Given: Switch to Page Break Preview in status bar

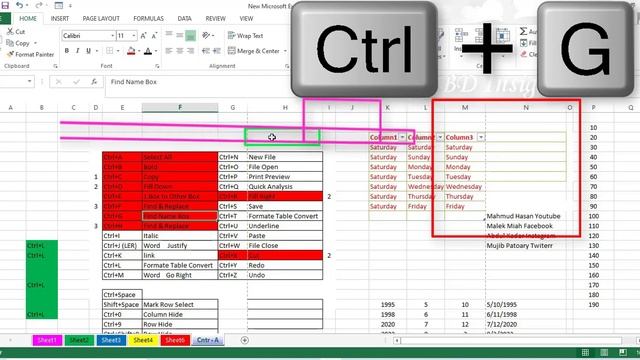Looking at the screenshot, I should pos(623,352).
